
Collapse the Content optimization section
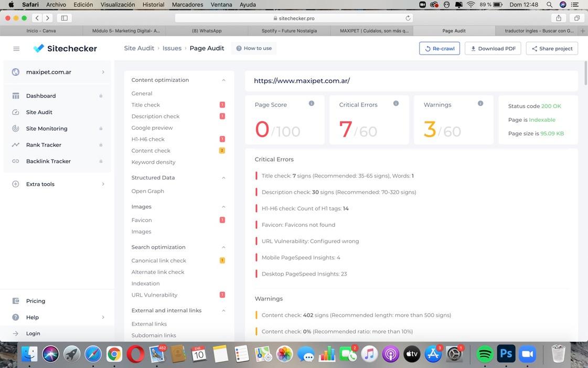pyautogui.click(x=223, y=80)
